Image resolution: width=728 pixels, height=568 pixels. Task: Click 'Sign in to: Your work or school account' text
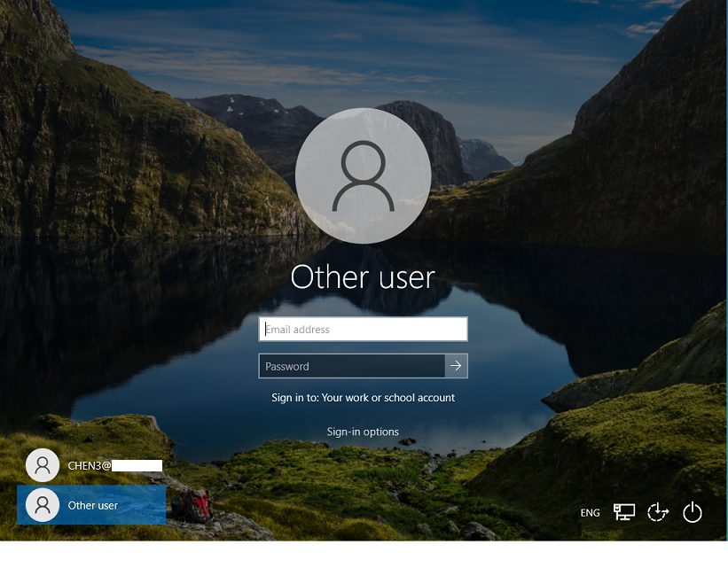(x=363, y=398)
